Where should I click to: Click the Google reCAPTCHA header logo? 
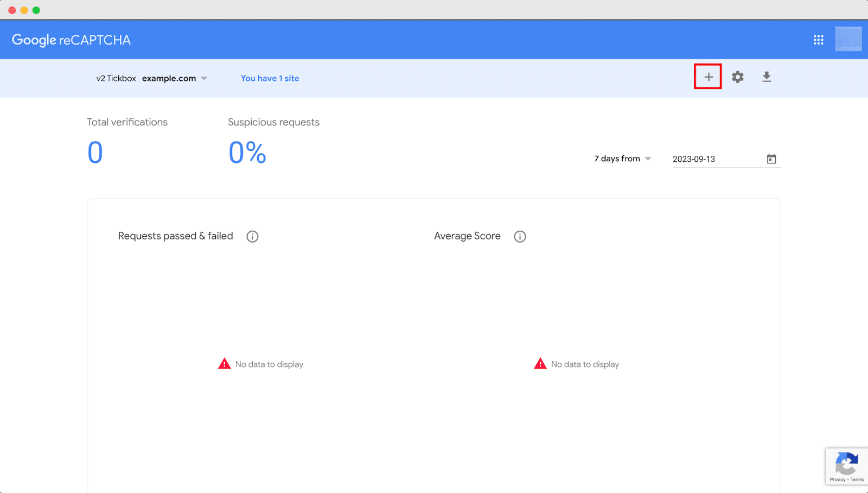click(x=71, y=39)
